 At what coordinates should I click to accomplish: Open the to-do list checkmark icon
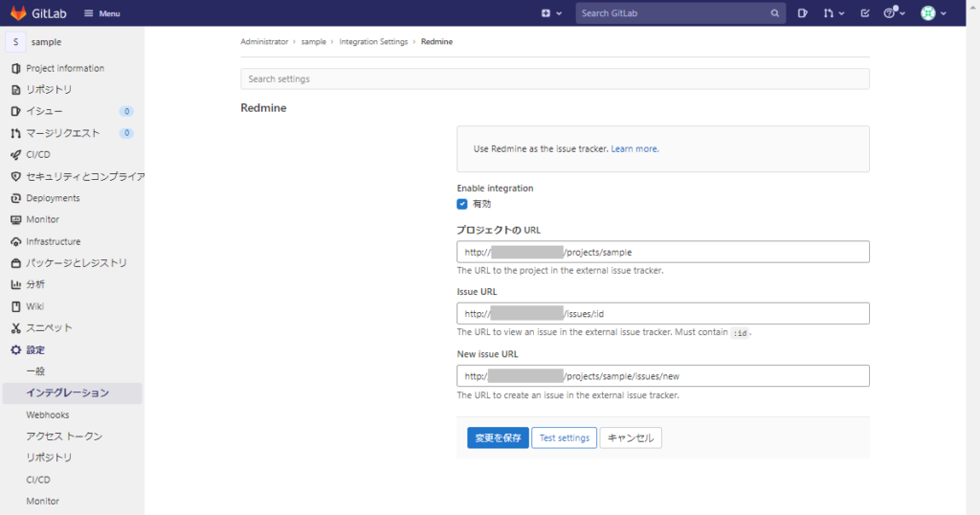coord(865,13)
